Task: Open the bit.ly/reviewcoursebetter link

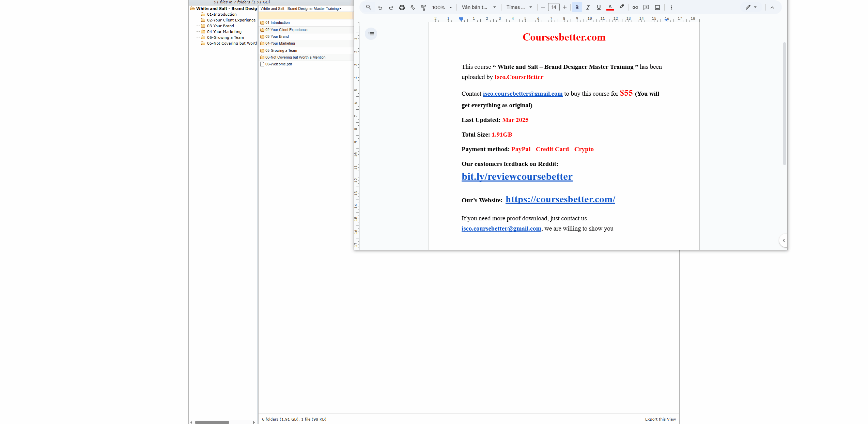Action: click(x=517, y=176)
